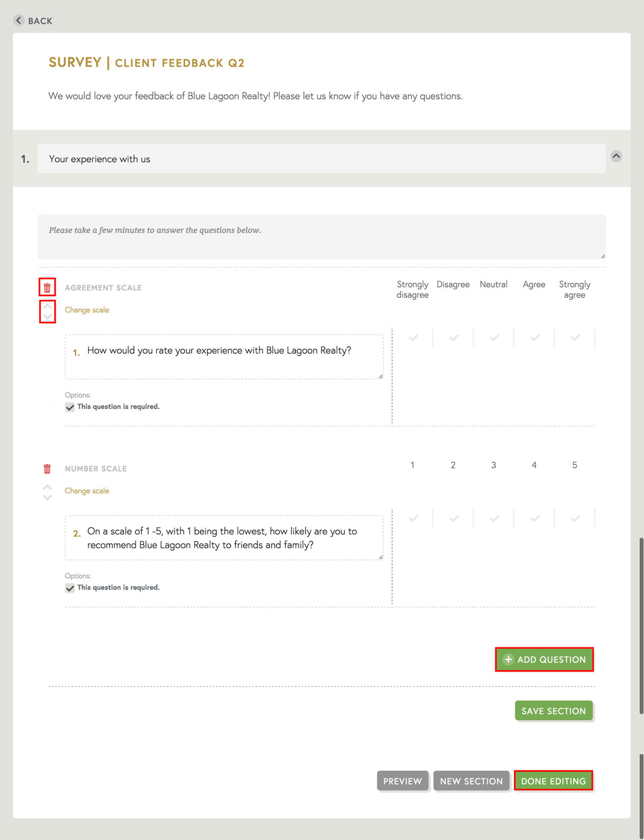Click the plus icon on Add Question
The image size is (644, 840).
[x=508, y=659]
